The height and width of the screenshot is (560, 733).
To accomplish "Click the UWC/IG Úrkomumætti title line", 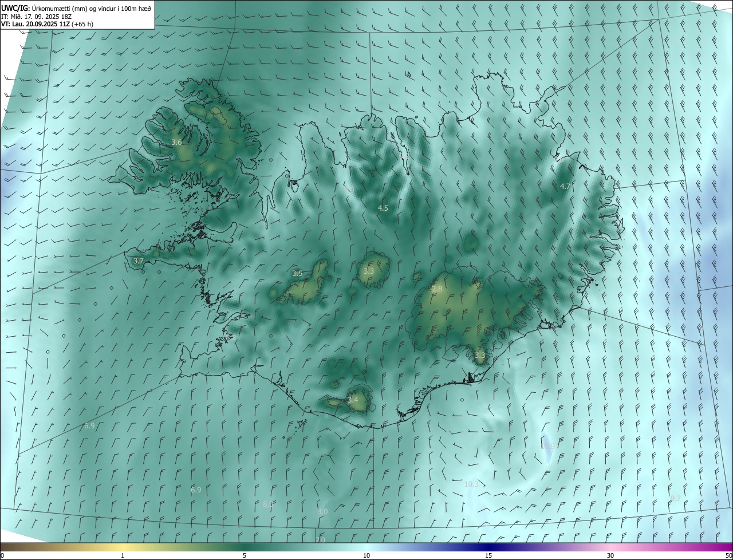I will point(76,9).
